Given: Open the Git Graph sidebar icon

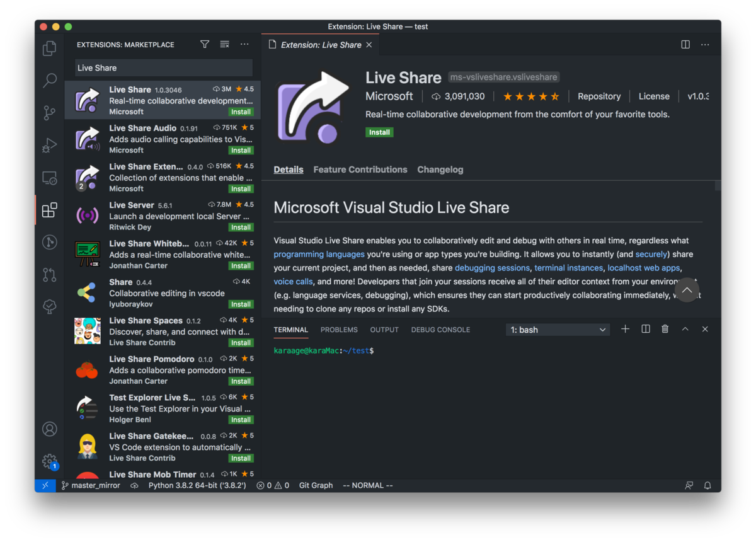Looking at the screenshot, I should tap(49, 242).
